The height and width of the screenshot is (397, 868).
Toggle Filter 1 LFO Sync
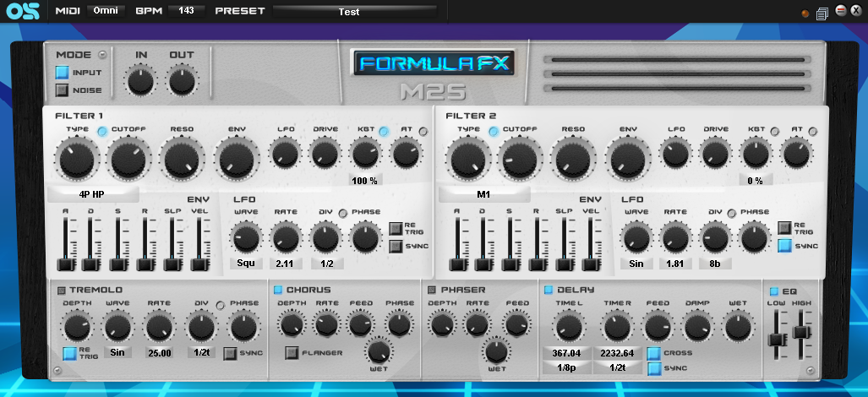tap(396, 246)
